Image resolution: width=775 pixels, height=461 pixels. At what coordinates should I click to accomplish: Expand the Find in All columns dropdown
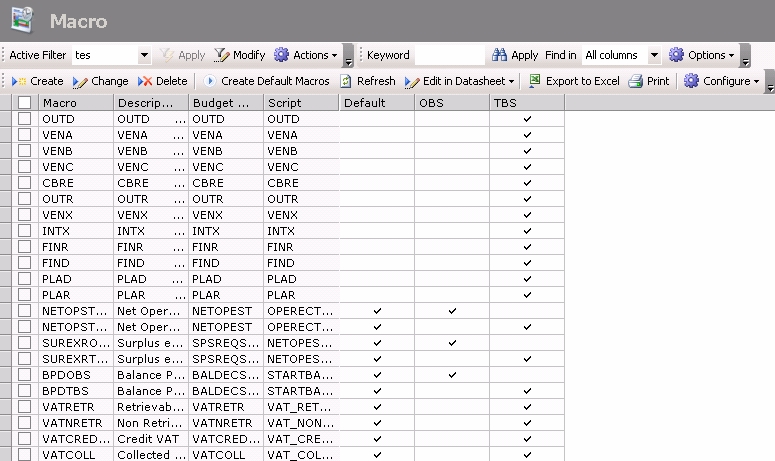tap(654, 56)
